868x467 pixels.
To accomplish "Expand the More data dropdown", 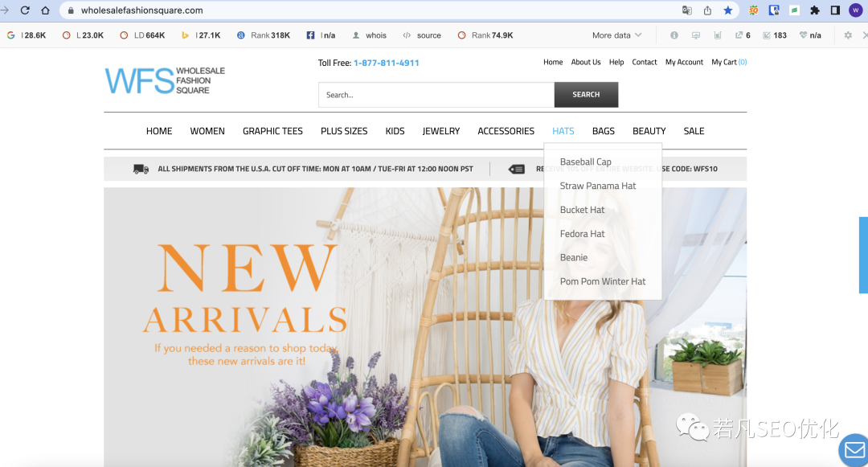I will pyautogui.click(x=616, y=35).
